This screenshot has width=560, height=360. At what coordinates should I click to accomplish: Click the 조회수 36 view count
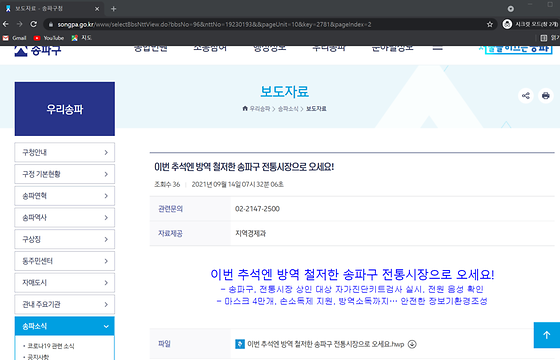pyautogui.click(x=167, y=184)
